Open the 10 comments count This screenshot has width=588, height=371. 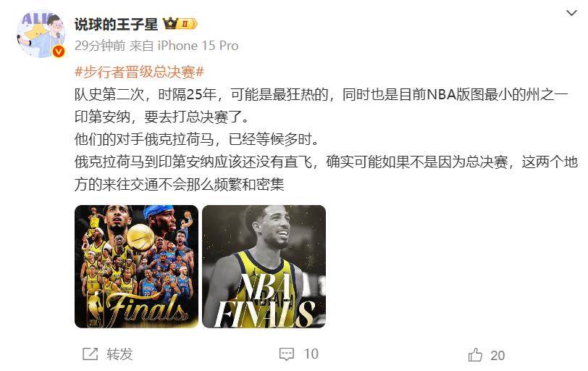coord(311,354)
